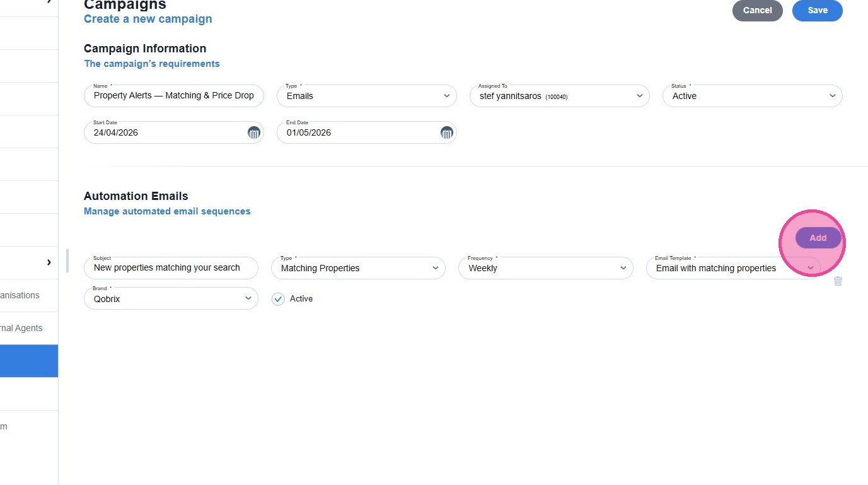Click "The campaign's requirements" text
This screenshot has height=485, width=868.
pyautogui.click(x=152, y=64)
